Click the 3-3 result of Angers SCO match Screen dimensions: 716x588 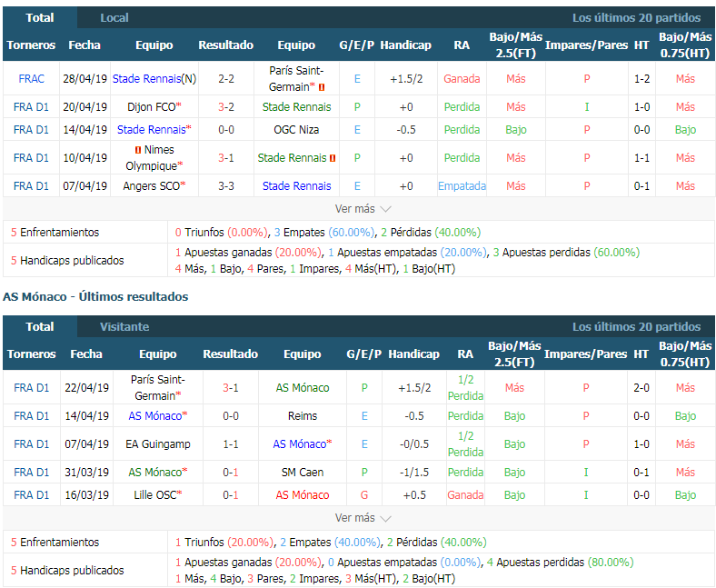226,186
